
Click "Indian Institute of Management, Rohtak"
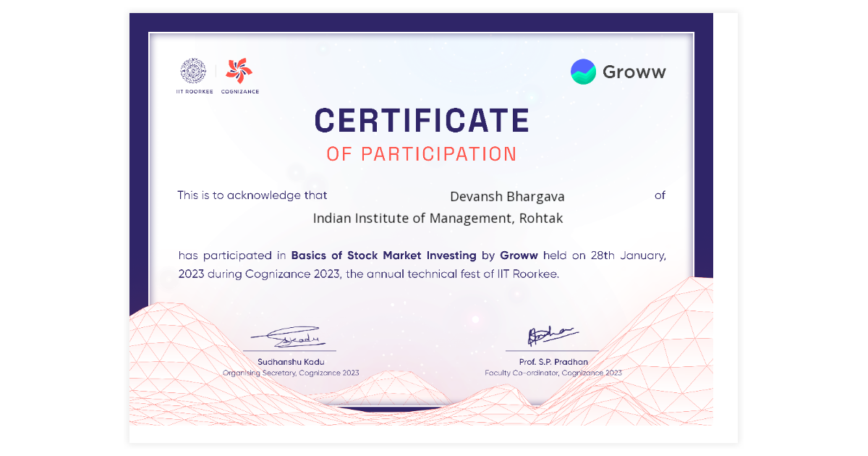pyautogui.click(x=438, y=218)
